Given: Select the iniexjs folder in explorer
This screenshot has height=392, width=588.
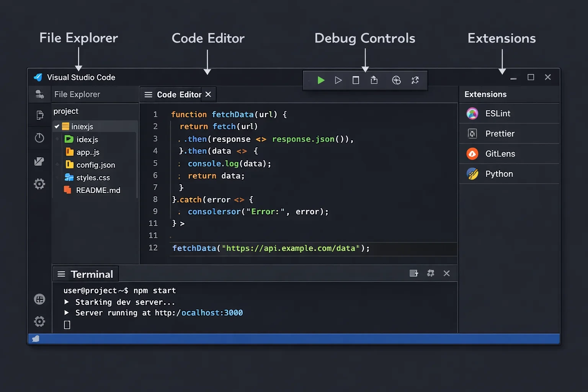Looking at the screenshot, I should click(x=95, y=126).
